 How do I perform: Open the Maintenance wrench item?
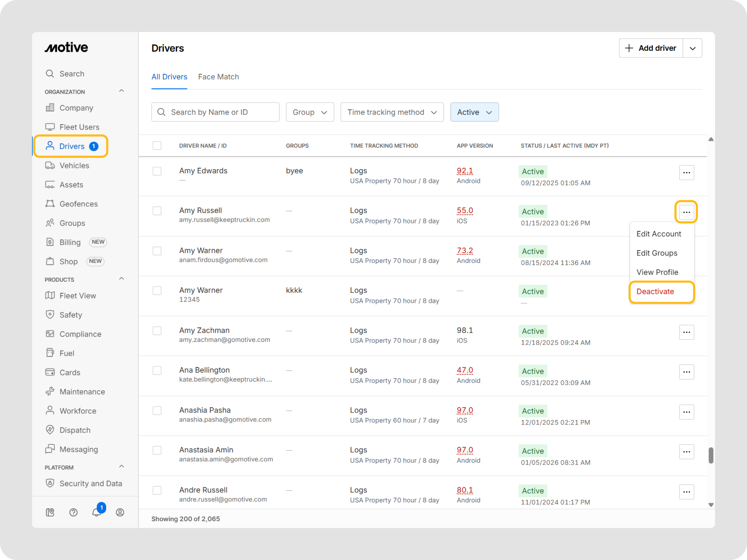(82, 391)
